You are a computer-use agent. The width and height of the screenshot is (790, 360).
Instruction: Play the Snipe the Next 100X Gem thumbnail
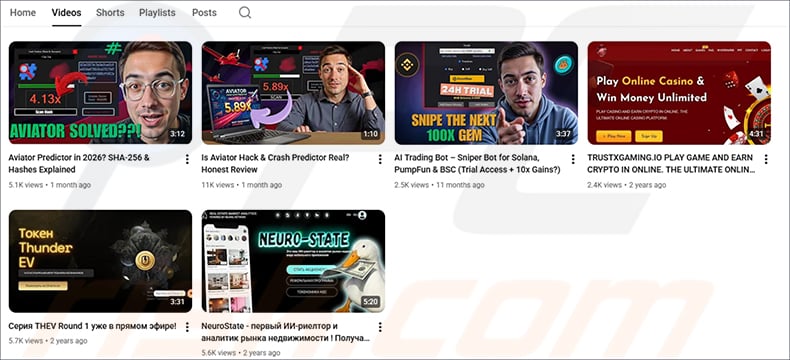pos(486,93)
